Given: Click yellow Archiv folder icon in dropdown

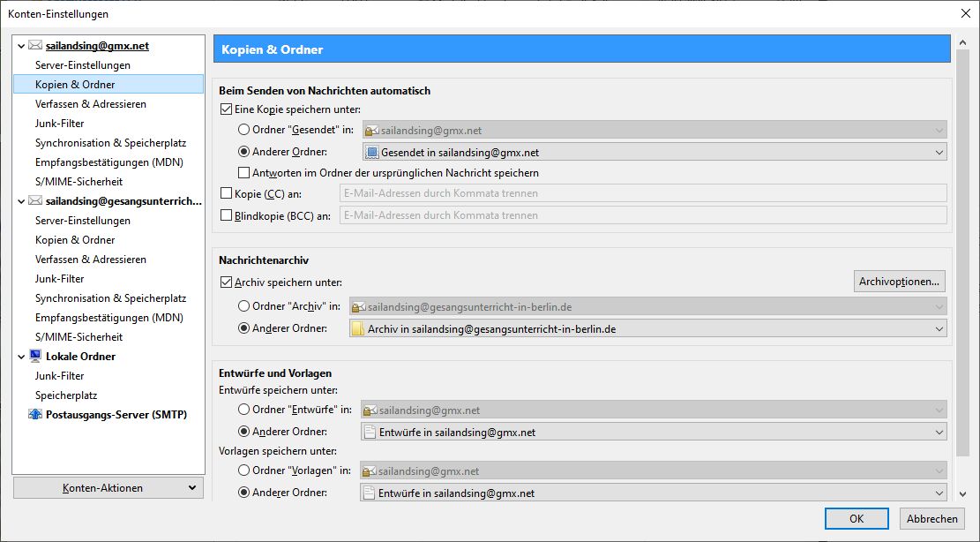Looking at the screenshot, I should 357,329.
